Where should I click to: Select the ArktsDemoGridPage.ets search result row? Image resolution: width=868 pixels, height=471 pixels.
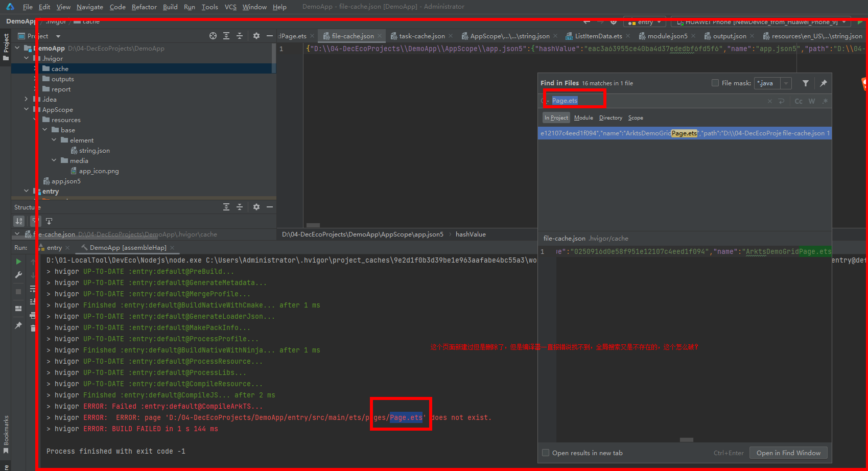[685, 133]
